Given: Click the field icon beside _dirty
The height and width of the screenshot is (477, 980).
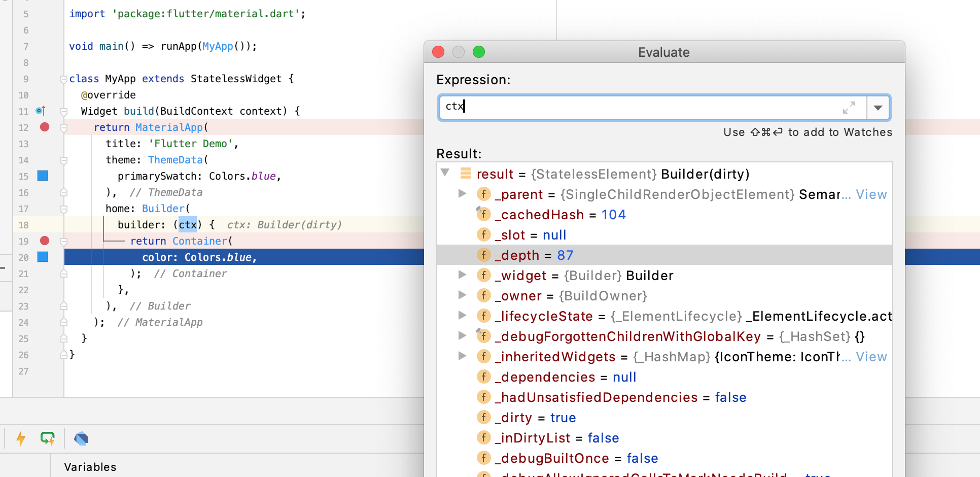Looking at the screenshot, I should pos(484,417).
